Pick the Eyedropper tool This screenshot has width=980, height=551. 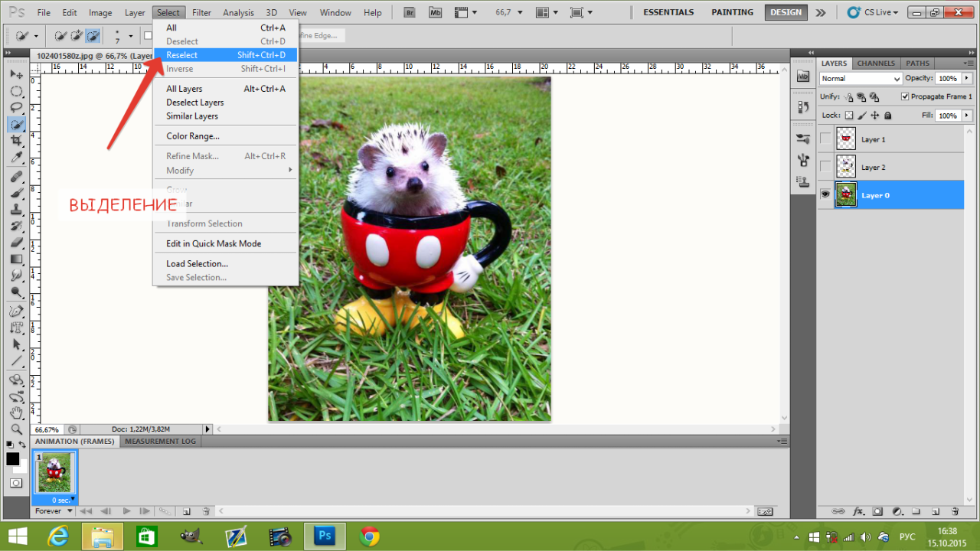16,158
